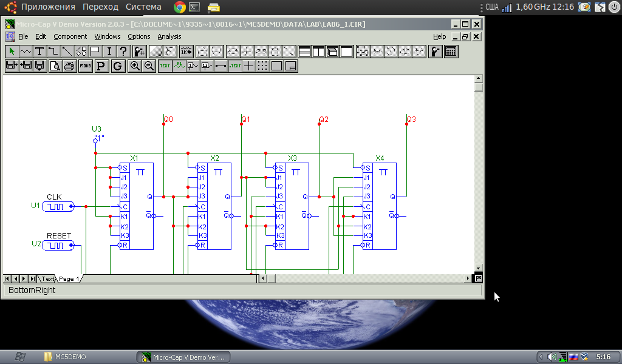622x364 pixels.
Task: Launch the terminal icon in top panel
Action: 194,7
